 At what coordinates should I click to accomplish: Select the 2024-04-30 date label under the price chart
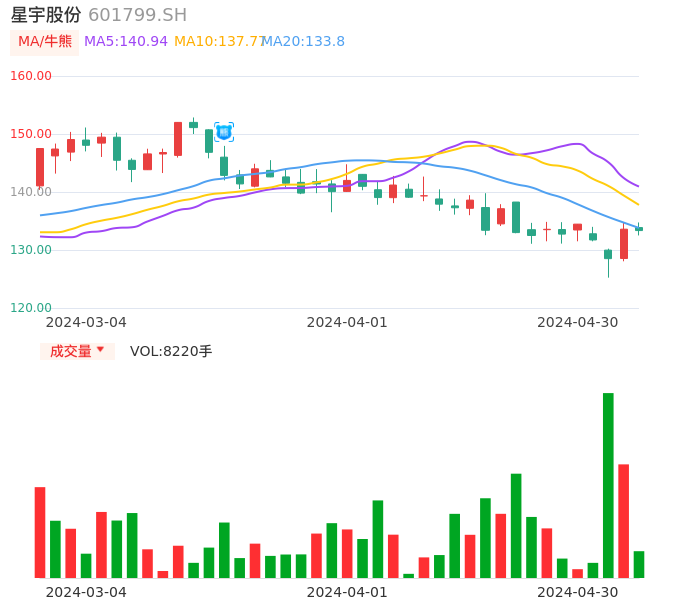(x=577, y=322)
